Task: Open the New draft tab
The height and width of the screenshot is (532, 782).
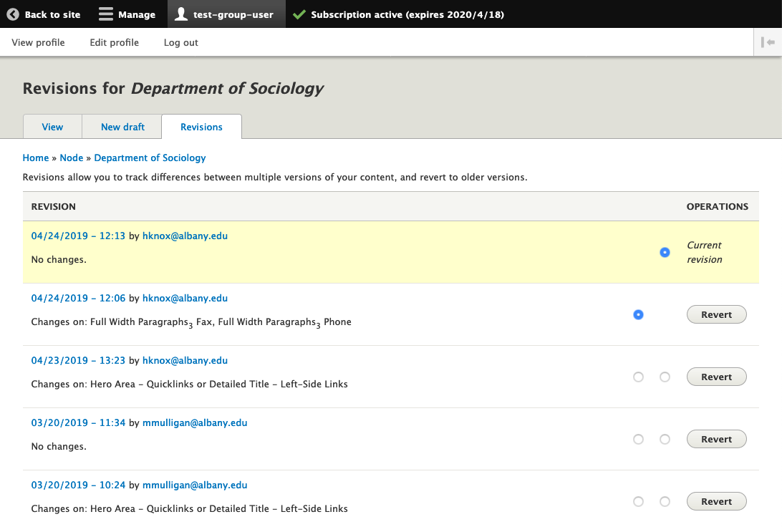Action: [122, 127]
